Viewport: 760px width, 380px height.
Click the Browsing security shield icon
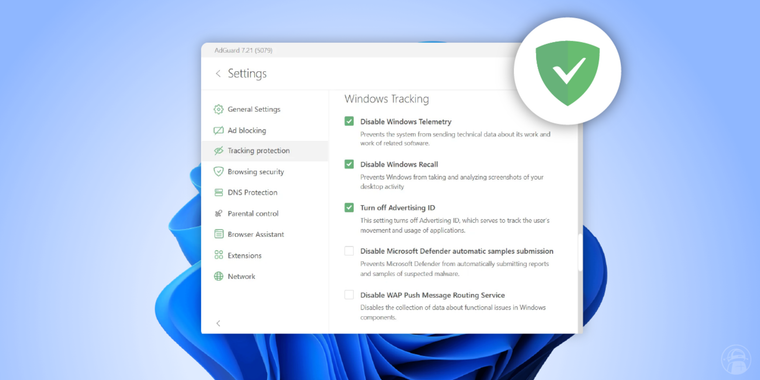219,172
